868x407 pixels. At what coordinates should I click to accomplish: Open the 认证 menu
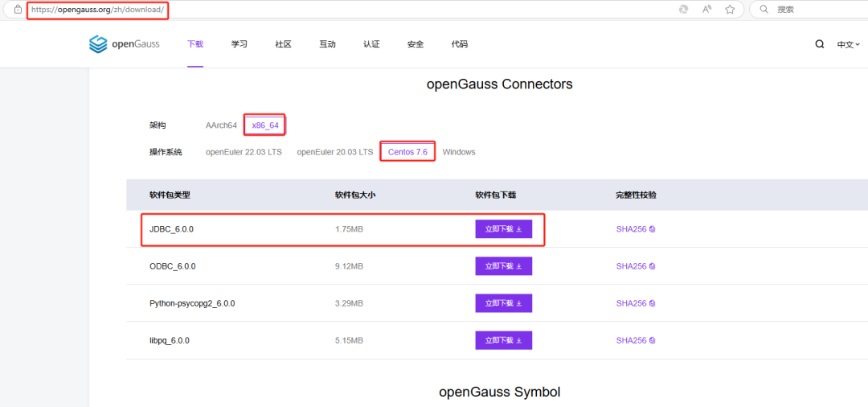click(371, 44)
